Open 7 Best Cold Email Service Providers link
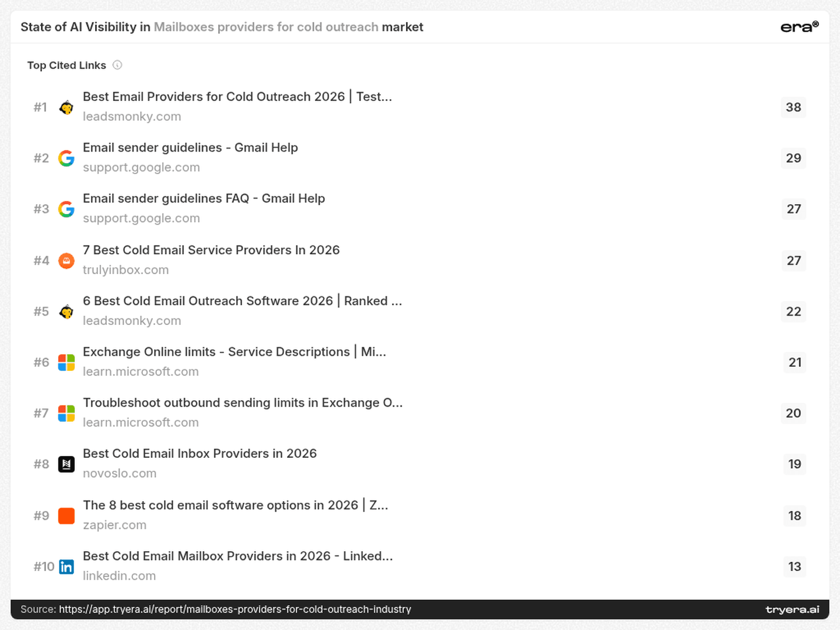 [211, 250]
